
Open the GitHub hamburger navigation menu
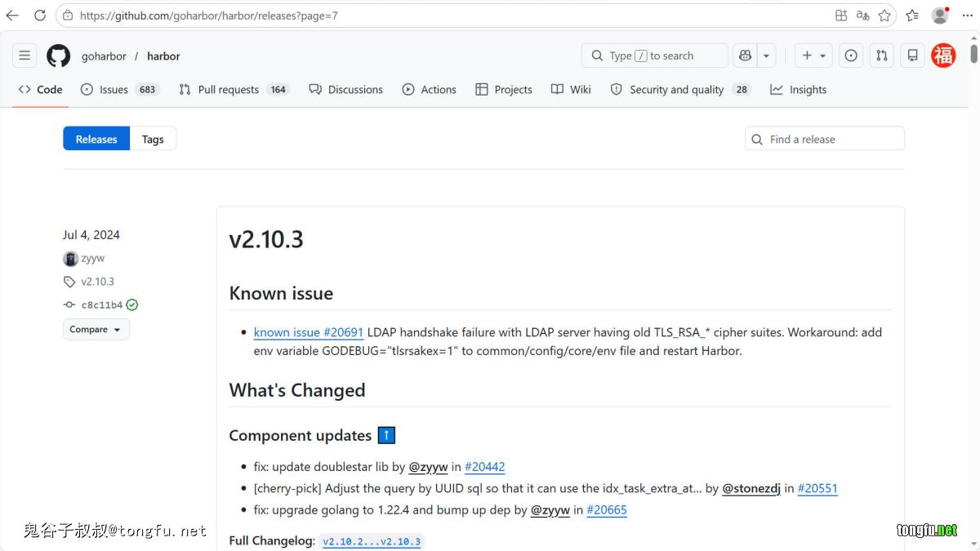(24, 56)
